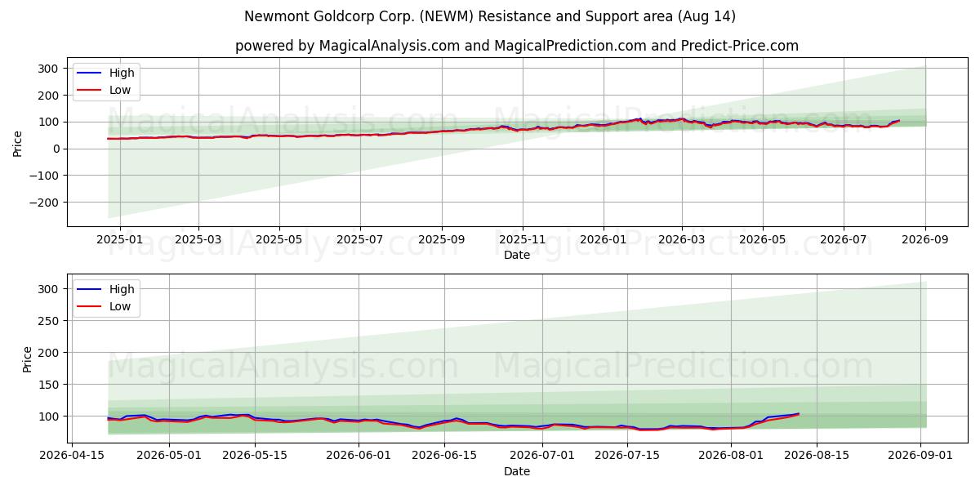Click the 2025-09 date tick label
This screenshot has height=490, width=980.
click(x=442, y=239)
